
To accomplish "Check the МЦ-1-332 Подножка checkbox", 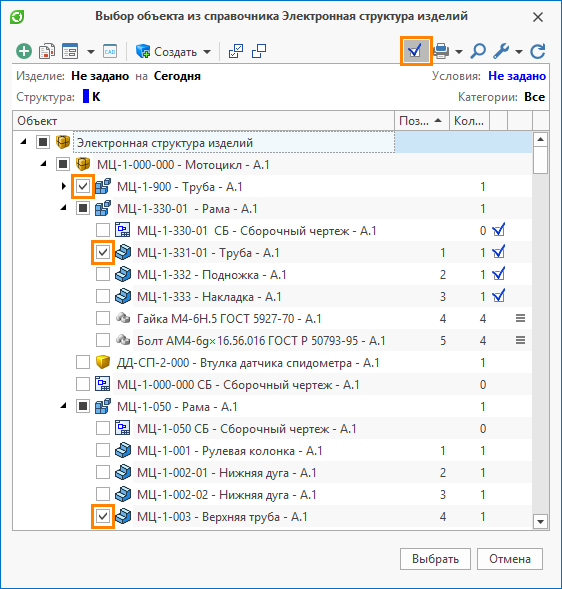I will (x=103, y=275).
